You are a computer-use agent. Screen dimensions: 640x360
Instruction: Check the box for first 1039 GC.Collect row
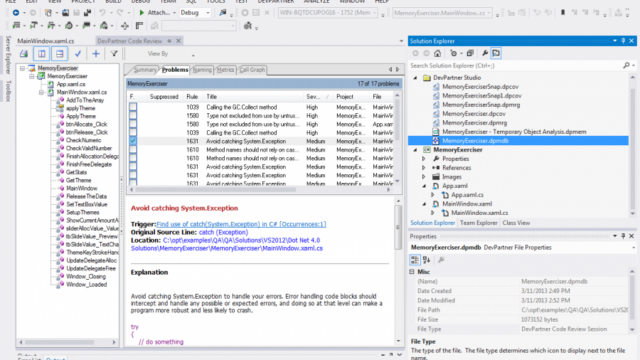point(133,107)
